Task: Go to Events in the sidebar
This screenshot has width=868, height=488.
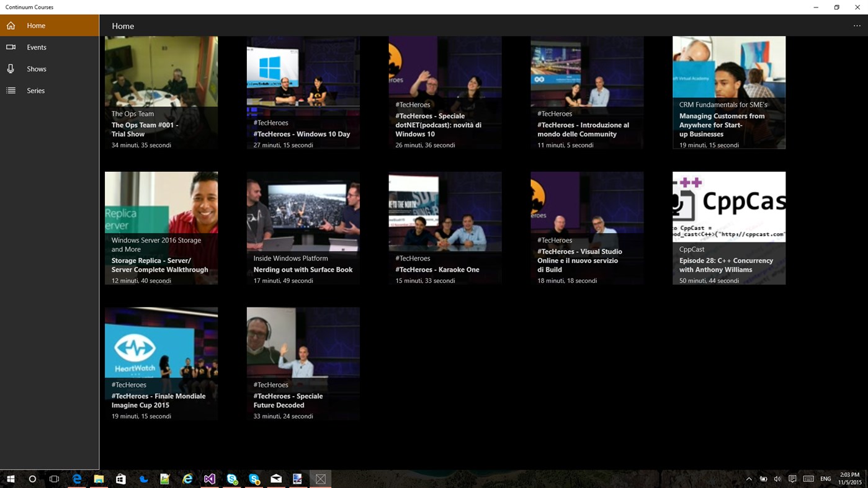Action: 49,47
